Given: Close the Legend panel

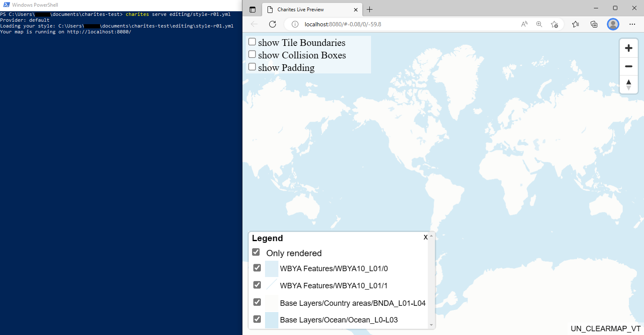Looking at the screenshot, I should [x=425, y=237].
